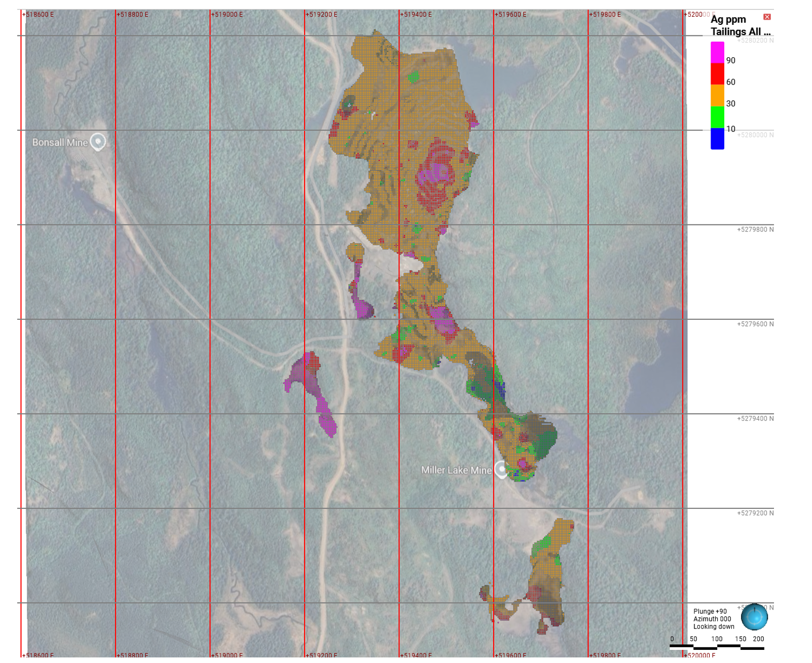Select the red legend swatch 60-90
This screenshot has width=812, height=663.
[717, 73]
